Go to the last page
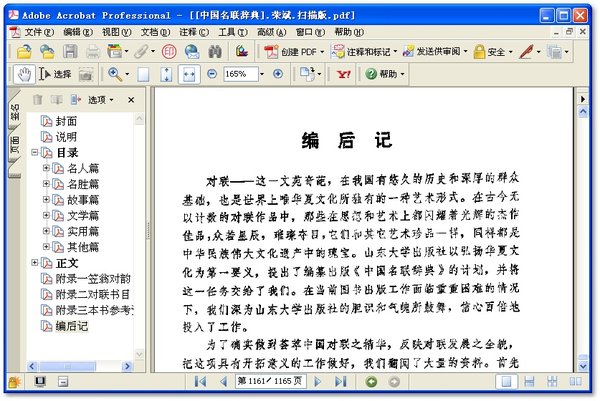 [x=341, y=381]
